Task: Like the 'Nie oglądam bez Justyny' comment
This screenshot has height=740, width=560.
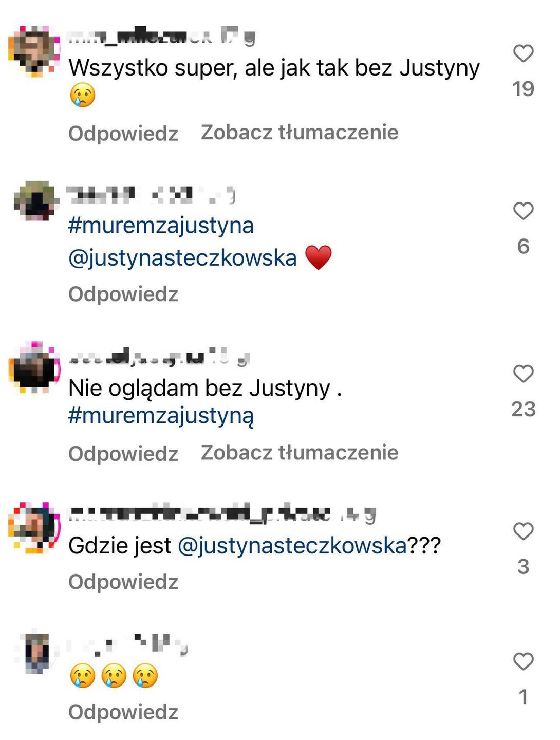Action: [523, 374]
